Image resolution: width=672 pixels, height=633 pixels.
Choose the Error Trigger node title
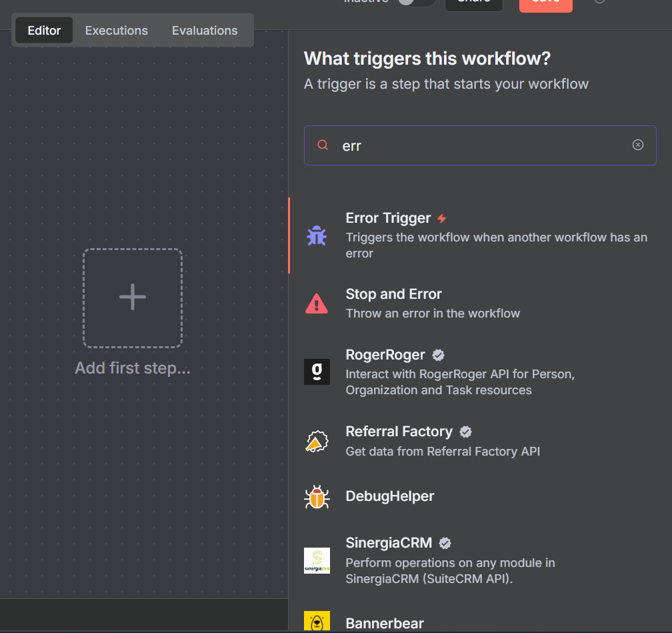[388, 218]
